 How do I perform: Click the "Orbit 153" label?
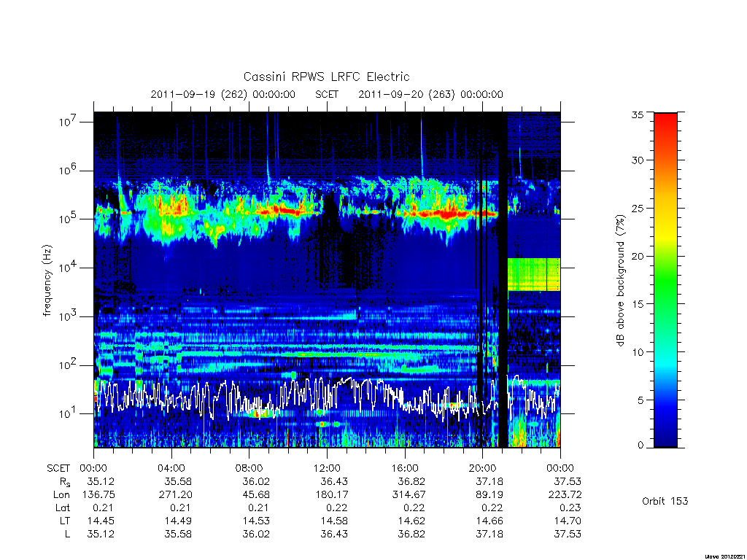click(x=665, y=501)
